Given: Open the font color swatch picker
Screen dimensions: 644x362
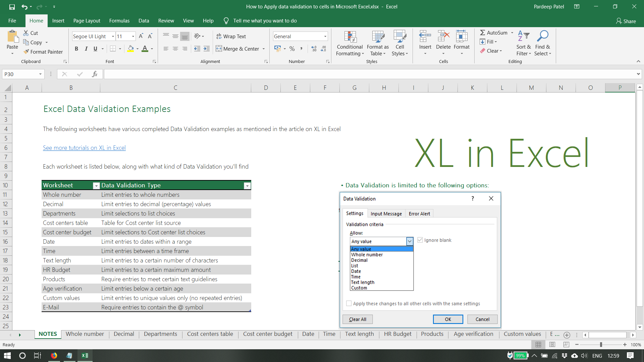Looking at the screenshot, I should 151,49.
